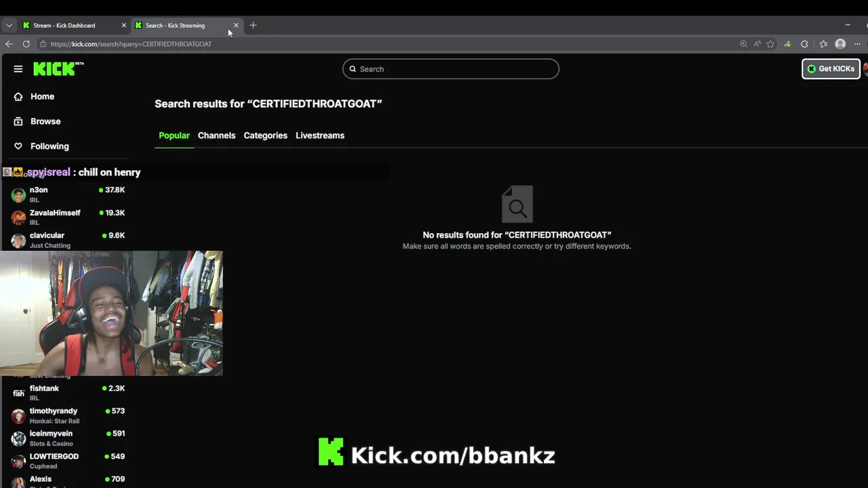The height and width of the screenshot is (488, 868).
Task: Open iceinmyvein's channel avatar
Action: click(x=18, y=439)
